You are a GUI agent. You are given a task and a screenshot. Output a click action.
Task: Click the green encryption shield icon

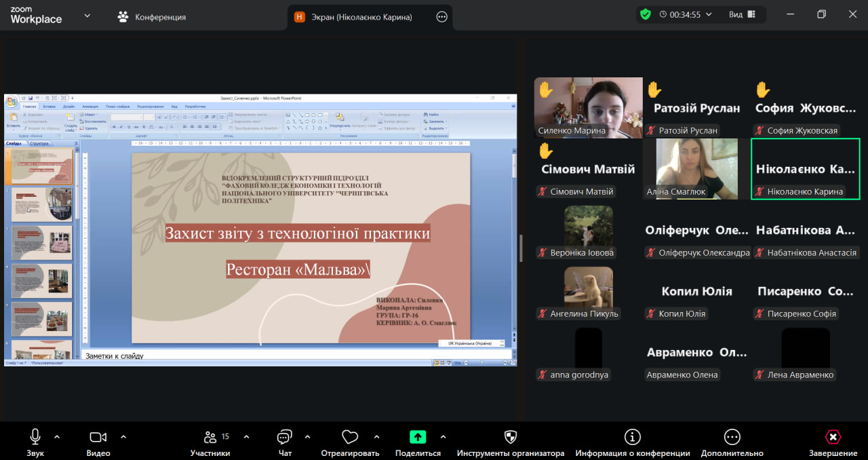click(x=645, y=14)
